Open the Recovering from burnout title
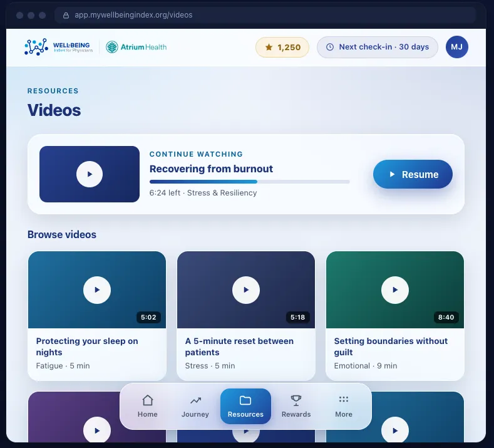This screenshot has width=494, height=448. click(x=211, y=169)
